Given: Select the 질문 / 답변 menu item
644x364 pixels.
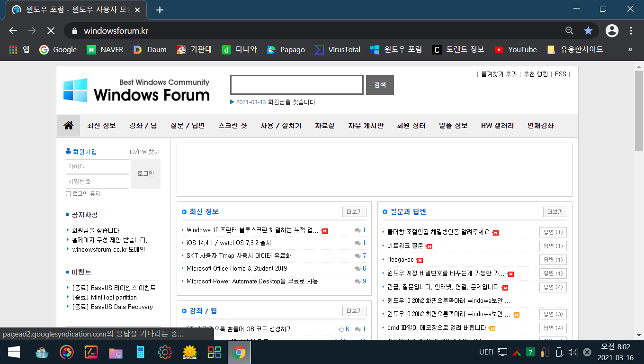Looking at the screenshot, I should click(188, 126).
